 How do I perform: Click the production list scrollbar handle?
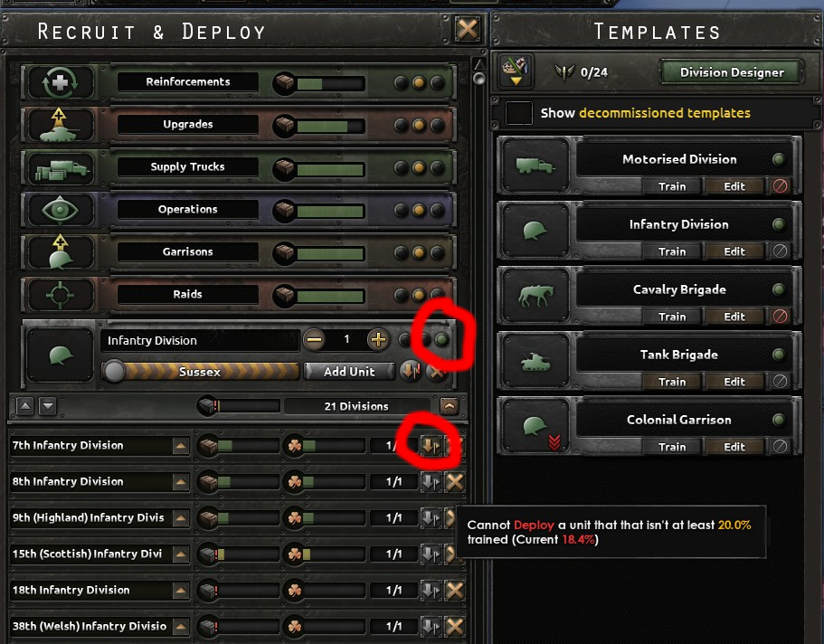pos(478,79)
